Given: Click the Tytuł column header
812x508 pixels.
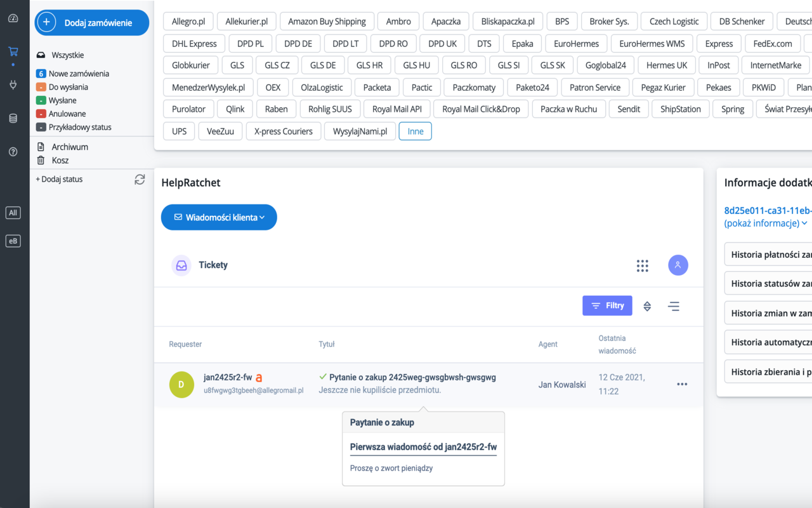Looking at the screenshot, I should tap(327, 344).
